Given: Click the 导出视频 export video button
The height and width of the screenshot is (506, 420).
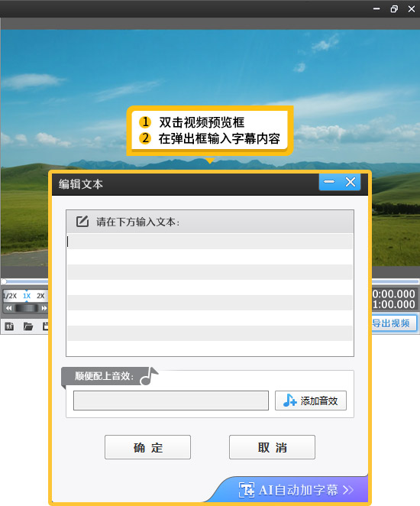Looking at the screenshot, I should (x=393, y=323).
